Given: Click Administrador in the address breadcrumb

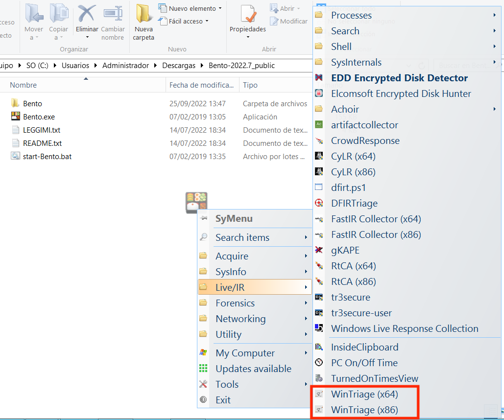Looking at the screenshot, I should point(126,66).
